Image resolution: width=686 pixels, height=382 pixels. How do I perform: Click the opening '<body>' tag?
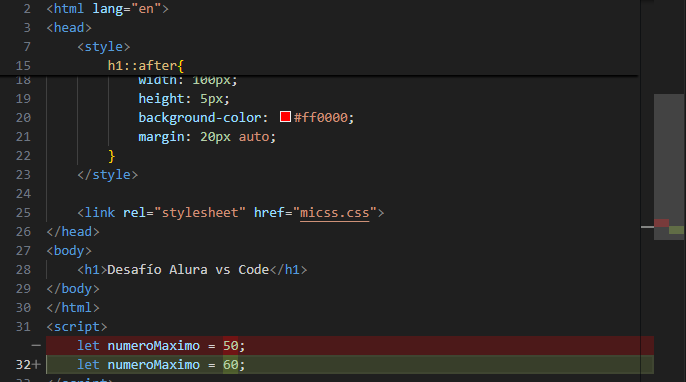(x=69, y=251)
